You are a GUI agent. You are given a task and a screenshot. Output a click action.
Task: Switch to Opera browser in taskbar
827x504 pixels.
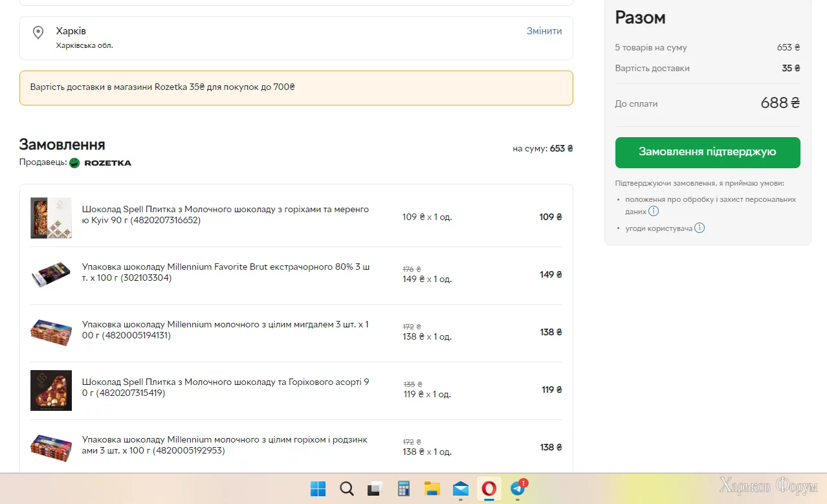tap(489, 488)
